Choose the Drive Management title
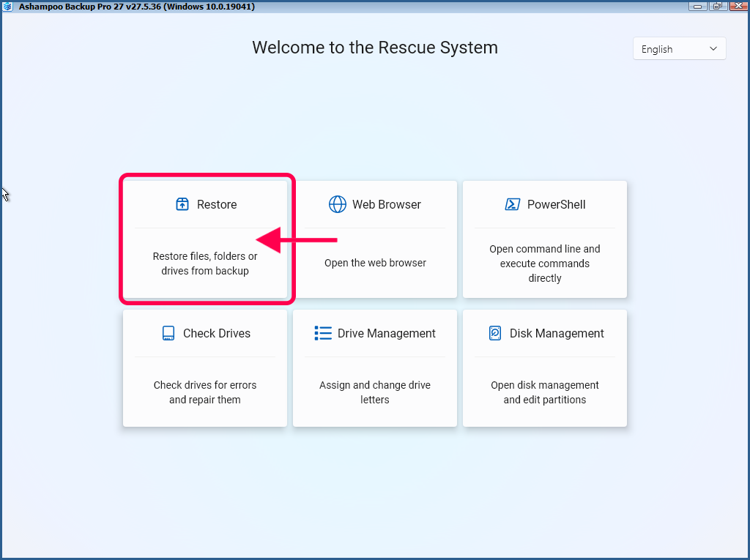Image resolution: width=750 pixels, height=560 pixels. pyautogui.click(x=387, y=333)
